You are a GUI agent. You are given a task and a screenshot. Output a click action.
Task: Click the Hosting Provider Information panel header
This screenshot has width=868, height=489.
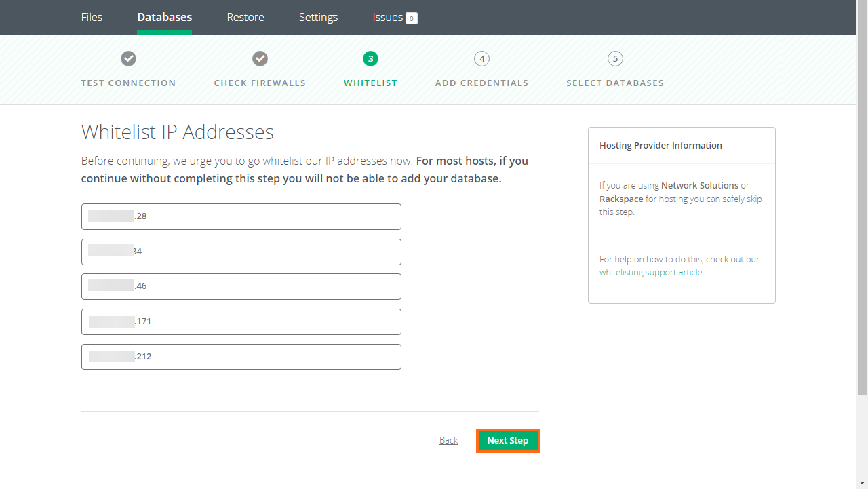660,145
